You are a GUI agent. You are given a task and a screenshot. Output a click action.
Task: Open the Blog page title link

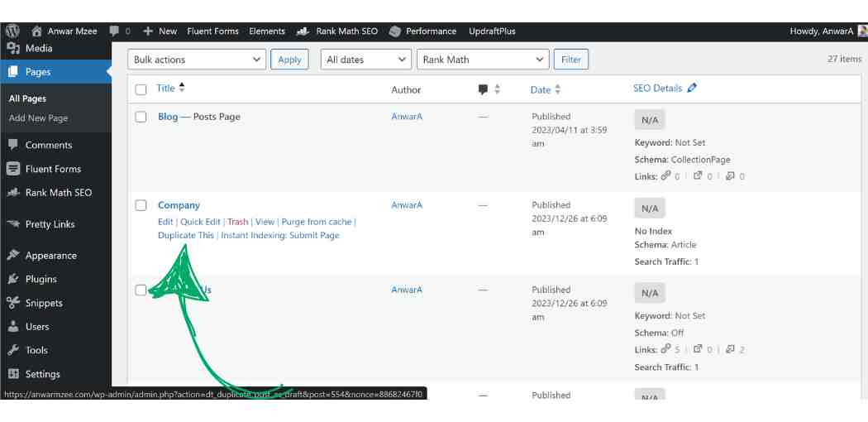tap(168, 117)
